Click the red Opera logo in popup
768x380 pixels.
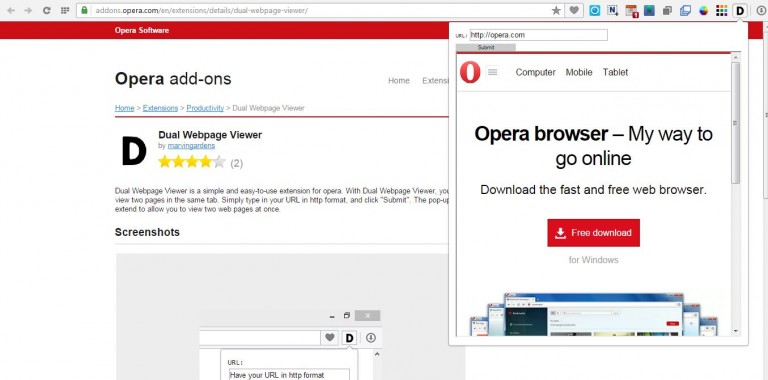coord(470,72)
